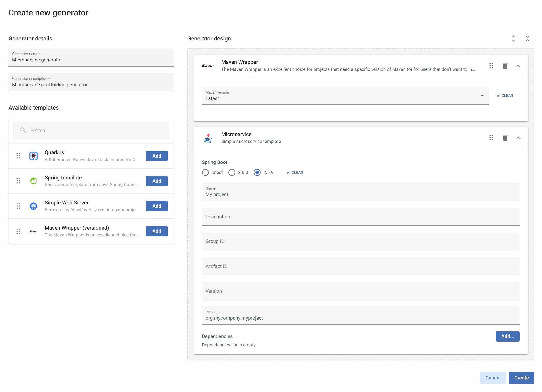Focus the Version field

pyautogui.click(x=361, y=291)
